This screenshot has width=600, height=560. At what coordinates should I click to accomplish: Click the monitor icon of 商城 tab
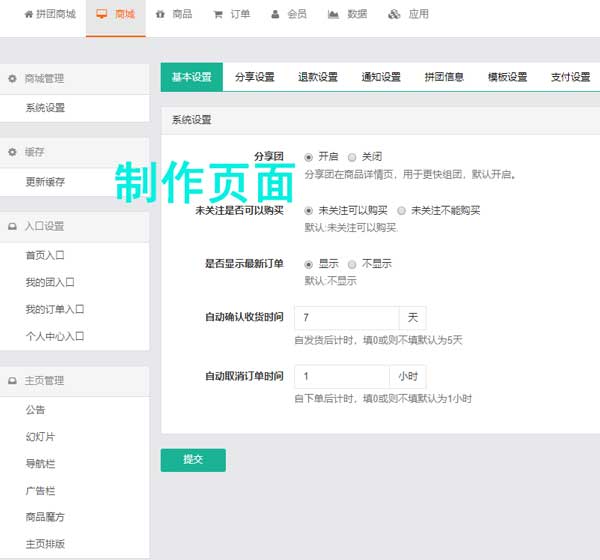(102, 14)
